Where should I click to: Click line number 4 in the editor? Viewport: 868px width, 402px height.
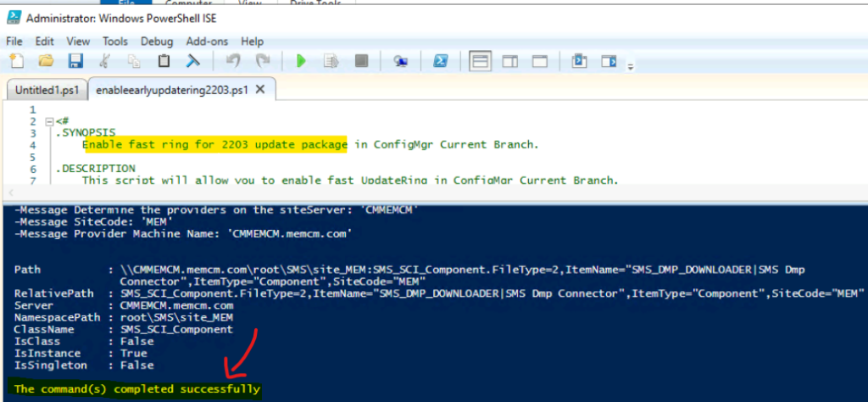point(33,145)
